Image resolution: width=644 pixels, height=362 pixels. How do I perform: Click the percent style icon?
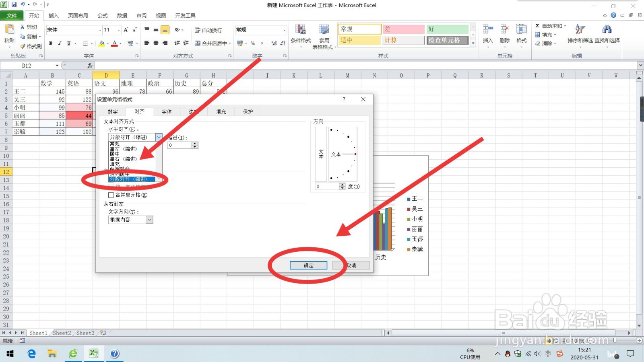click(253, 43)
